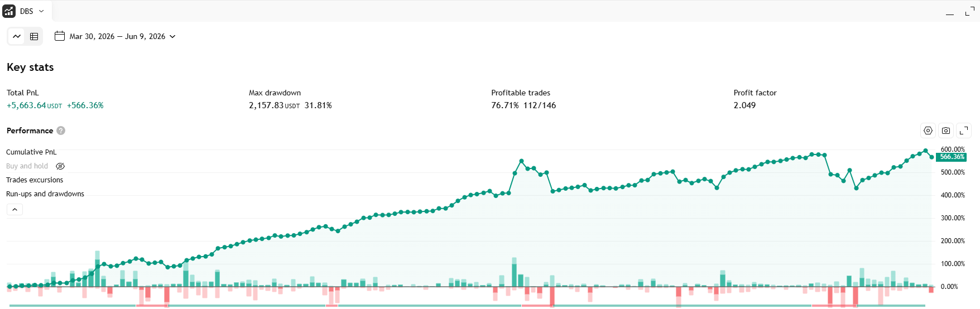This screenshot has width=980, height=309.
Task: Click the Key stats heading
Action: pos(30,67)
